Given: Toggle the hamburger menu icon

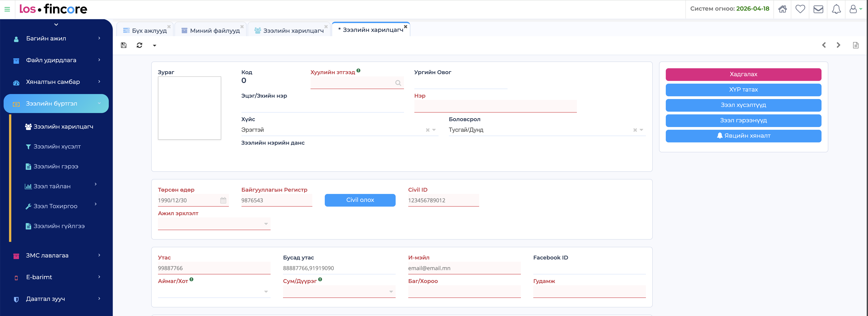Looking at the screenshot, I should (x=7, y=9).
